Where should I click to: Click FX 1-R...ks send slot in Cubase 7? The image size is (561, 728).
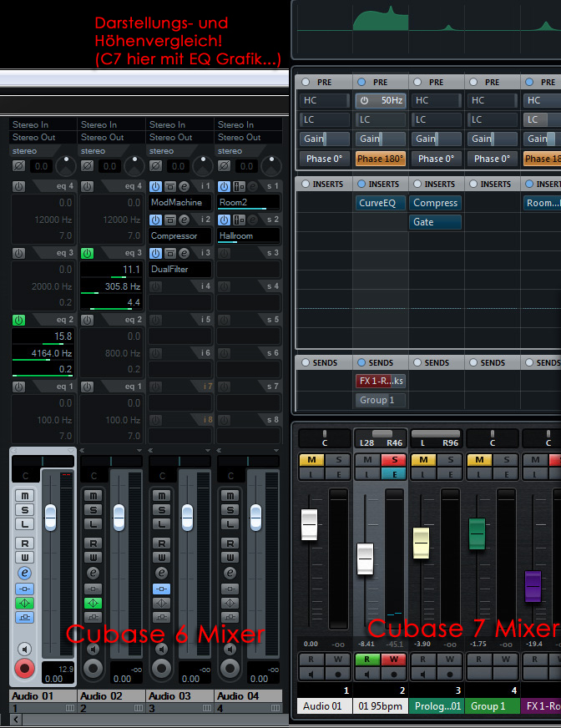381,382
